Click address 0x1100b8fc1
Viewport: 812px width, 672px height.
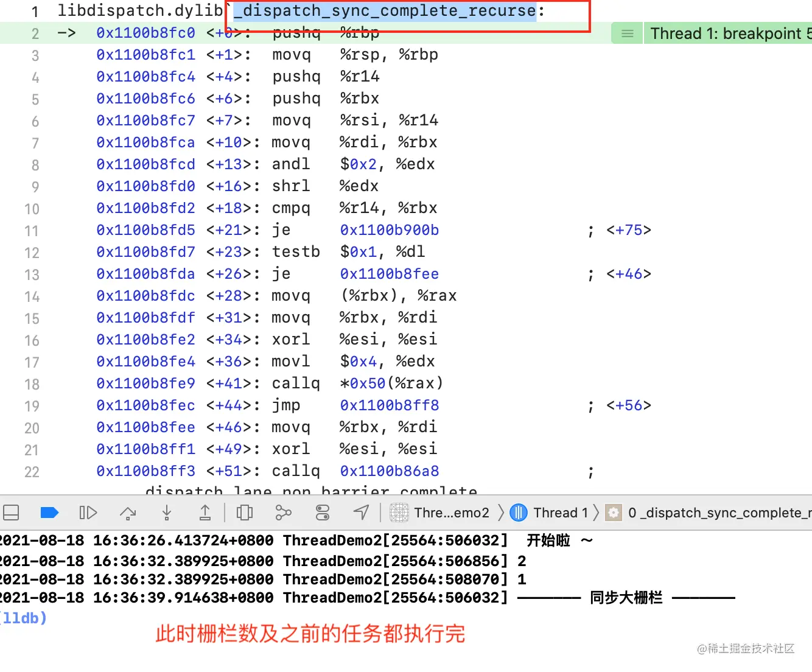tap(146, 55)
